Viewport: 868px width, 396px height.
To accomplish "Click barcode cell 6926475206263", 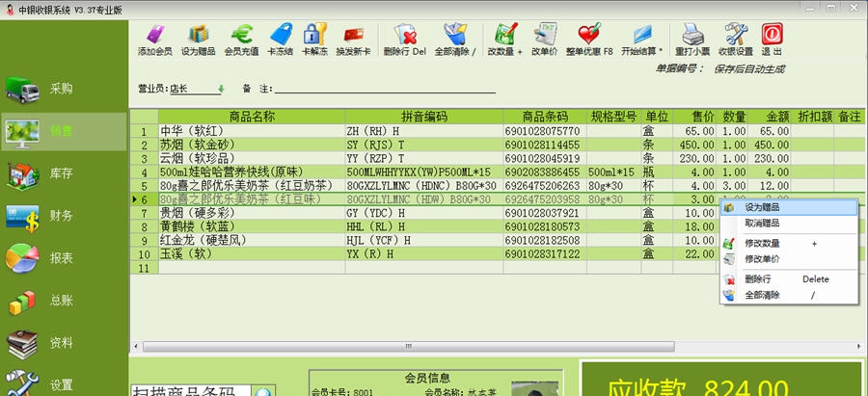I will 545,185.
